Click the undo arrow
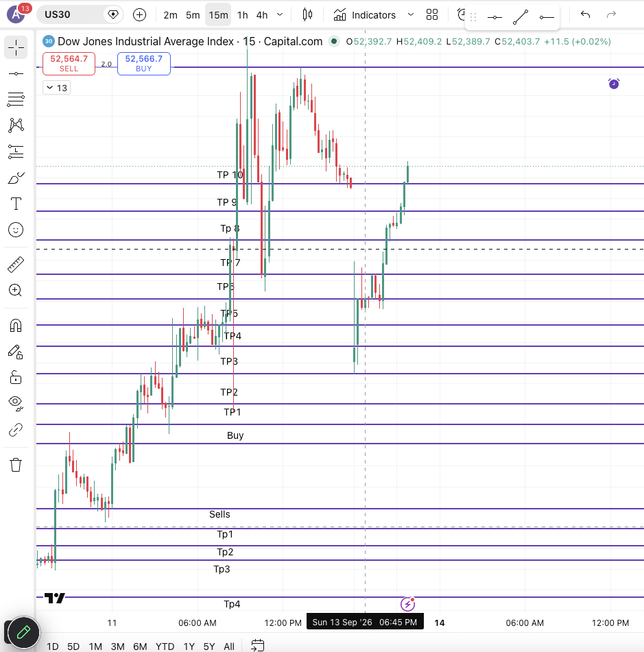The height and width of the screenshot is (652, 644). (585, 15)
